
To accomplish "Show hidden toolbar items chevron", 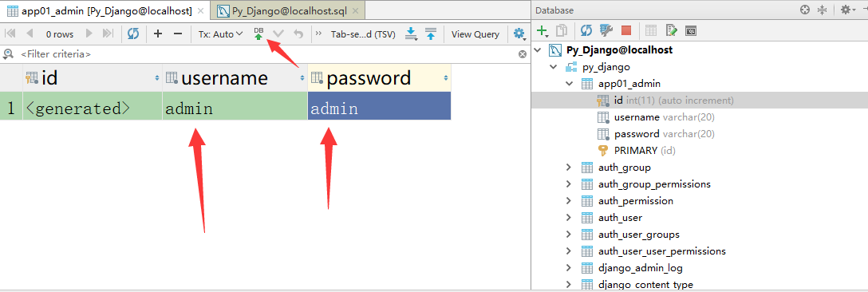I will 318,34.
